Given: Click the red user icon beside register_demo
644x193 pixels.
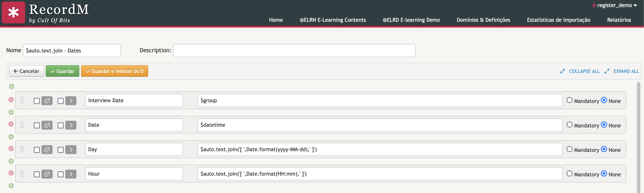Looking at the screenshot, I should point(594,5).
